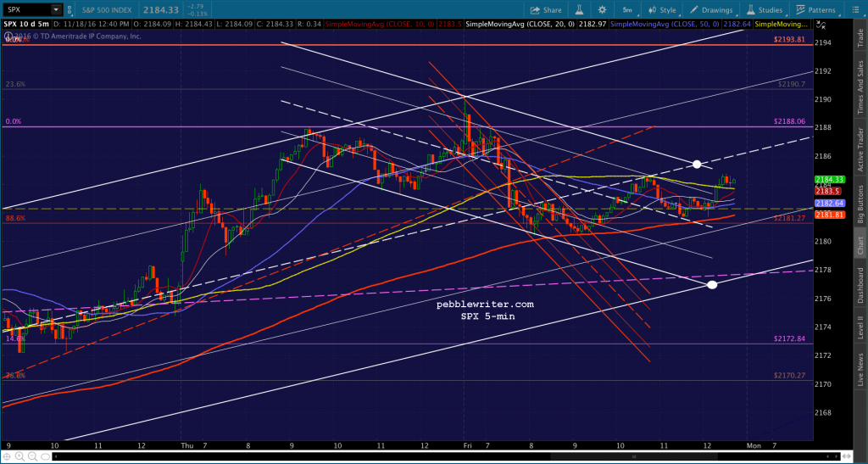This screenshot has width=868, height=464.
Task: Open the Times And Sales side tab
Action: pos(861,84)
